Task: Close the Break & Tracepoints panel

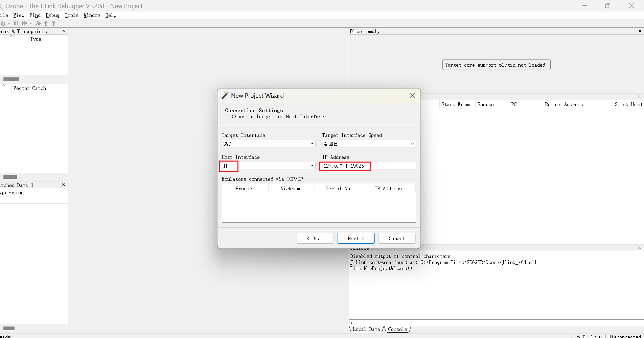Action: click(x=64, y=31)
